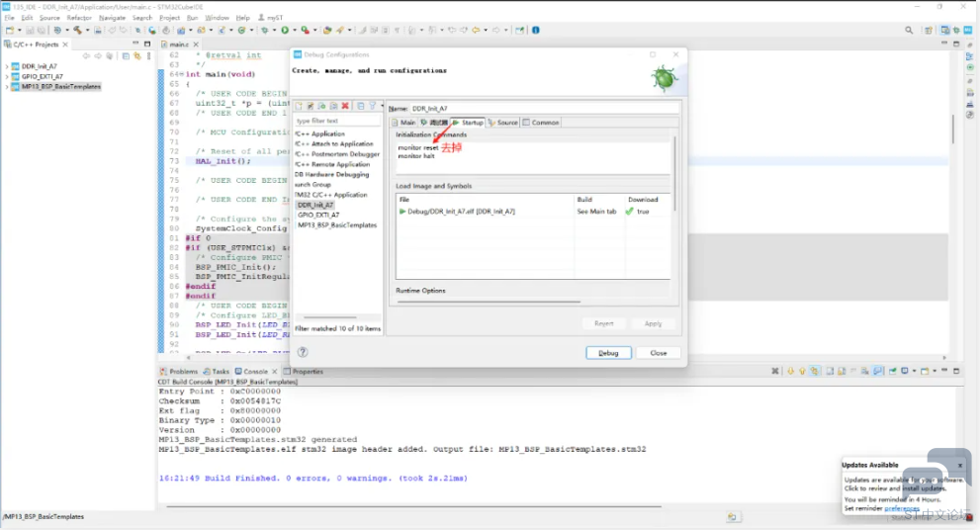
Task: Click the Build hammer icon in toolbar
Action: (x=77, y=30)
